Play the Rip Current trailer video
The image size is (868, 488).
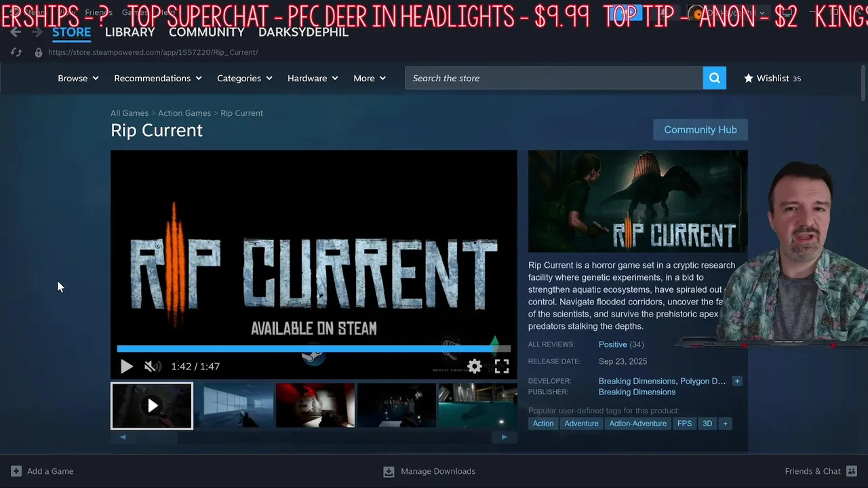(x=126, y=367)
